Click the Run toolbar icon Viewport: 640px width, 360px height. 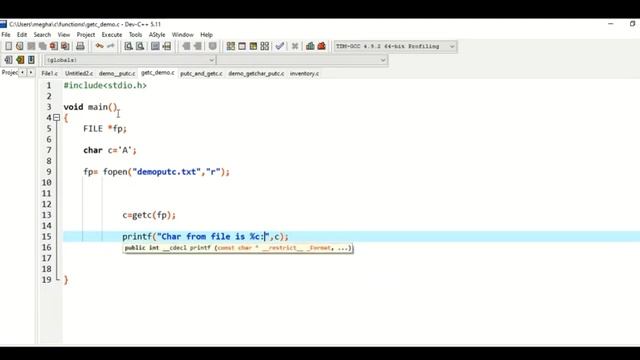pyautogui.click(x=242, y=46)
